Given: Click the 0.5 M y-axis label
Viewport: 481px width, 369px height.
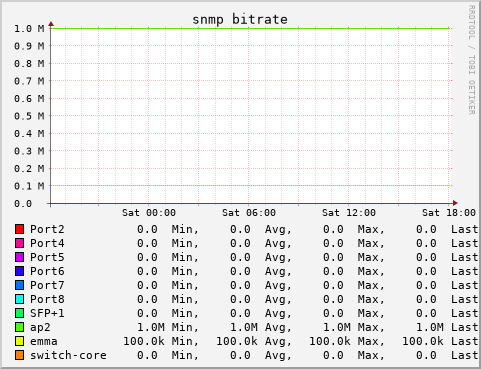Looking at the screenshot, I should click(x=29, y=116).
